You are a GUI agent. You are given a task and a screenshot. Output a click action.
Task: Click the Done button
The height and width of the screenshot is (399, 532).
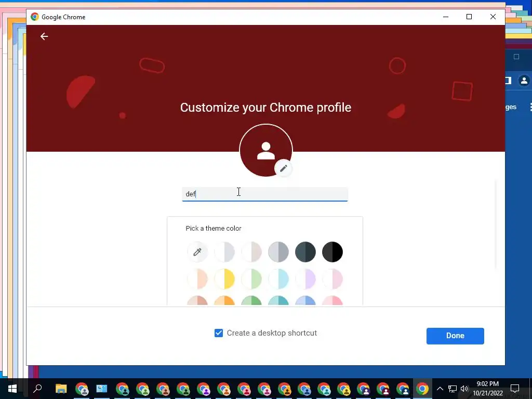455,336
